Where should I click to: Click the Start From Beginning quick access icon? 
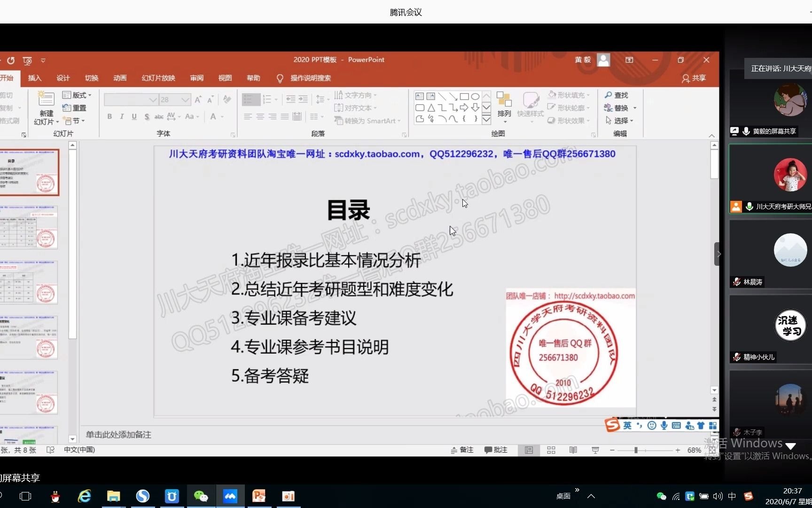click(27, 61)
